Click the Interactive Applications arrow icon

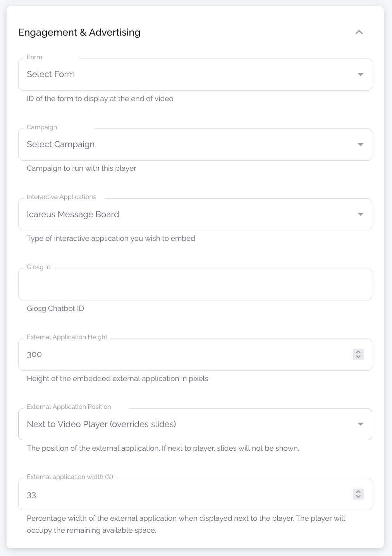pos(360,215)
